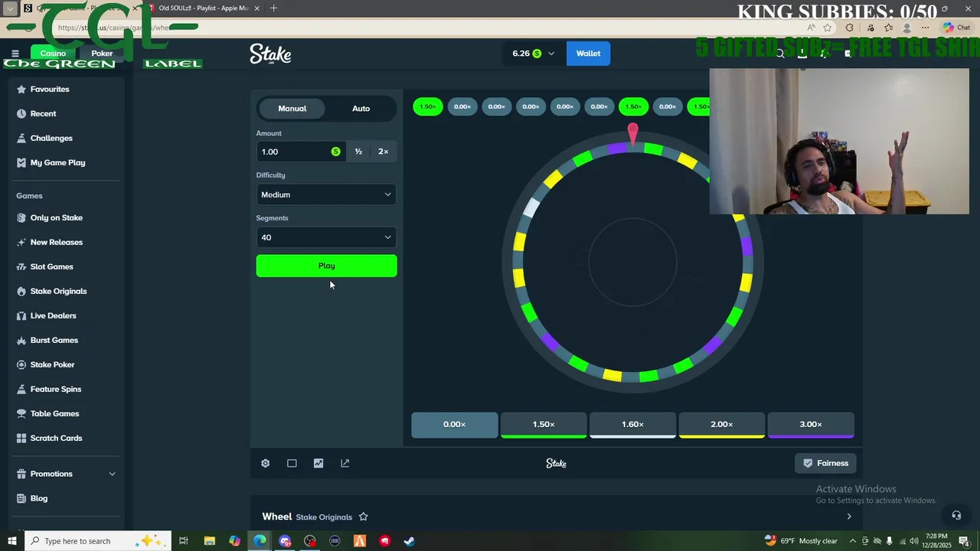The height and width of the screenshot is (551, 980).
Task: Double the bet with 2× button
Action: (383, 152)
